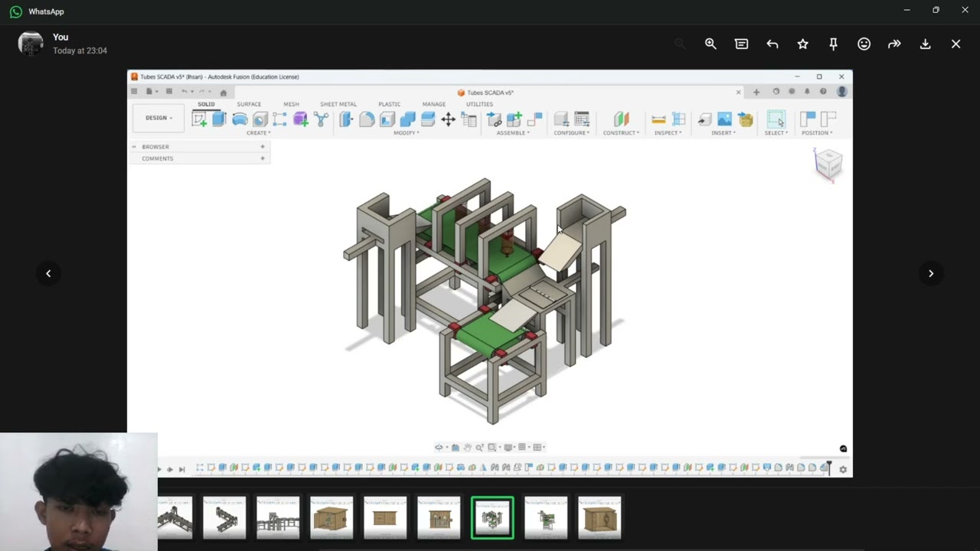Select the Create Sketch tool
The image size is (980, 551).
[x=199, y=119]
